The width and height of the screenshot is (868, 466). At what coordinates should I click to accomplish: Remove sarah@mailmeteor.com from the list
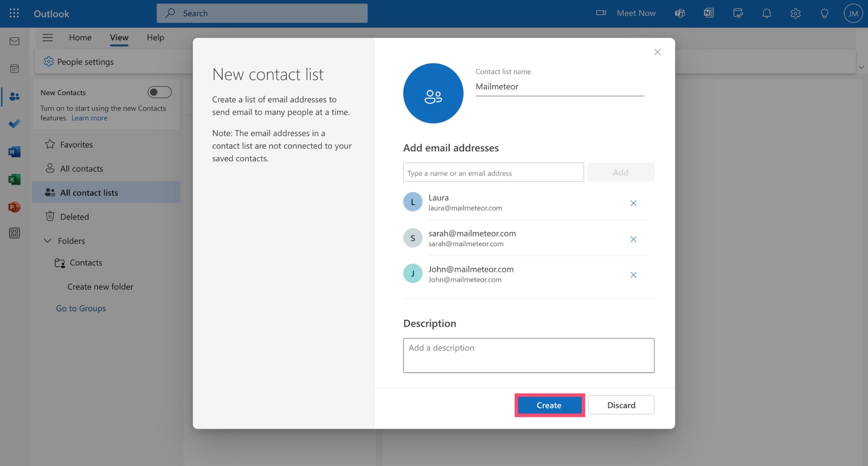click(633, 239)
